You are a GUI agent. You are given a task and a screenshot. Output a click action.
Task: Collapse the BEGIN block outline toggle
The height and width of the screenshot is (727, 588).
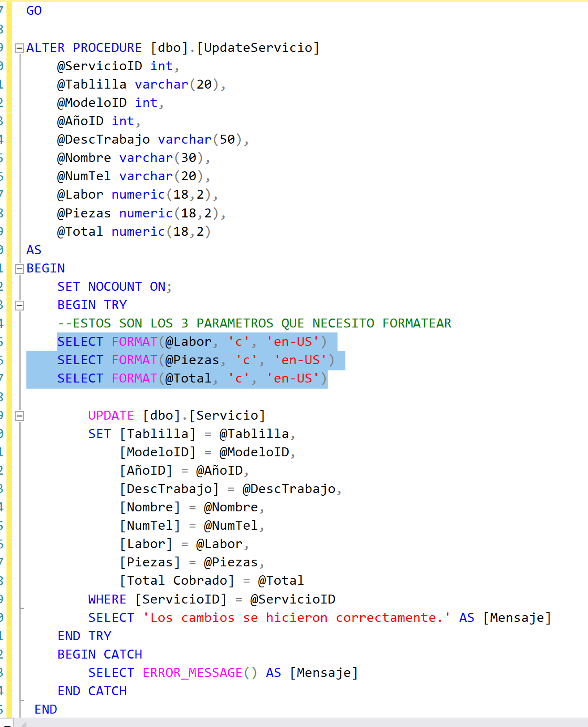pyautogui.click(x=19, y=269)
